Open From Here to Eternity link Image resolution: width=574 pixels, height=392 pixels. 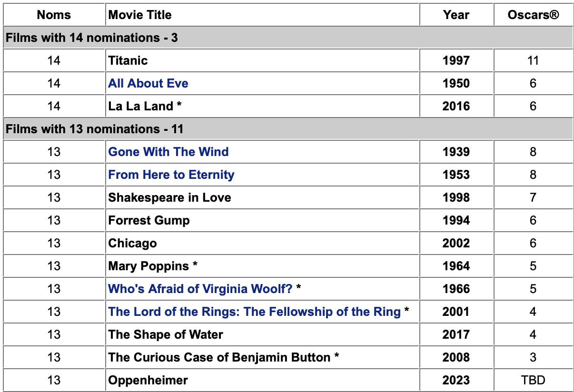[x=171, y=175]
